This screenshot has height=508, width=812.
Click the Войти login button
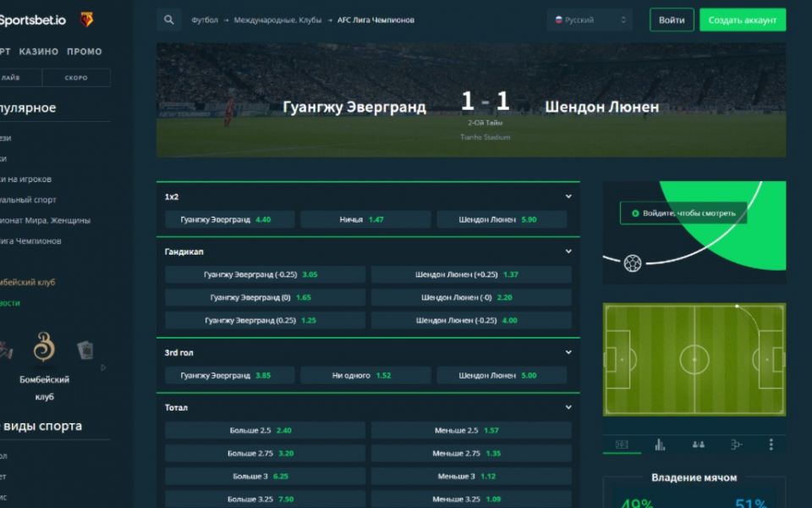click(x=672, y=19)
